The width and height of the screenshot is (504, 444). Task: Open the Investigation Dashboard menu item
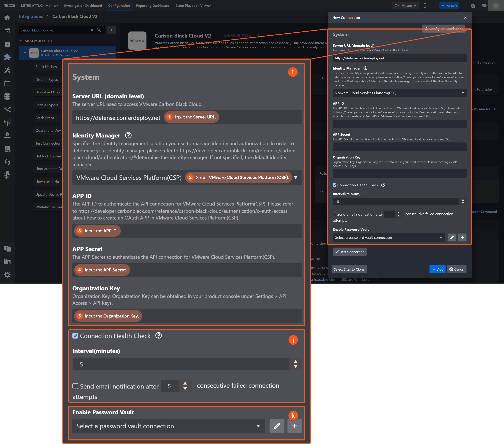point(83,5)
